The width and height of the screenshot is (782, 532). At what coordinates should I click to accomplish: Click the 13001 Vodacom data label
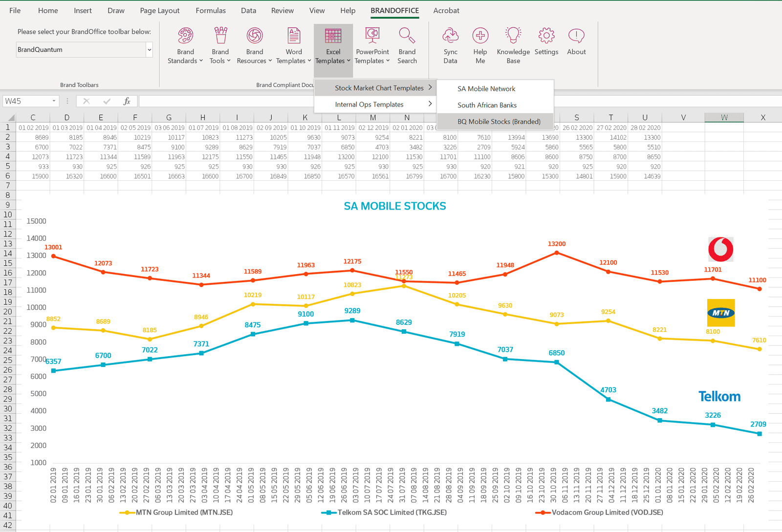click(53, 247)
